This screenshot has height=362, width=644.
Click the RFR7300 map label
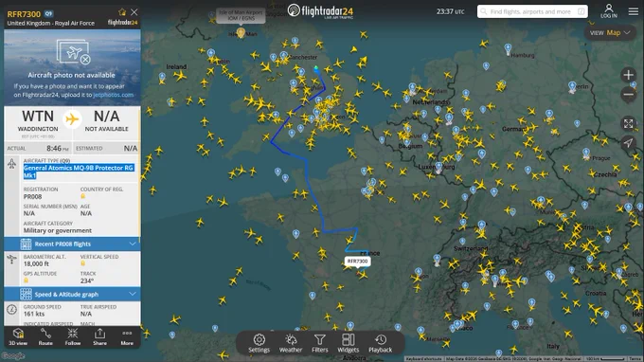pos(357,262)
